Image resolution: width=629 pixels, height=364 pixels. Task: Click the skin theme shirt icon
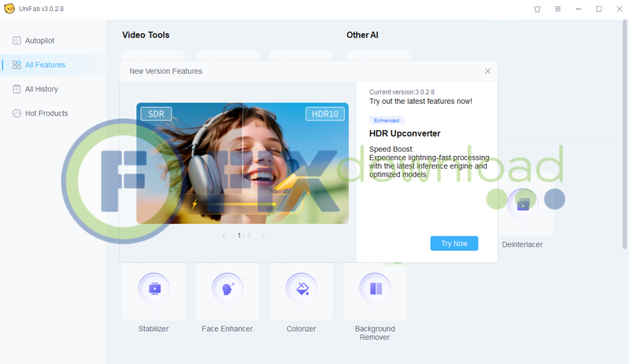[x=537, y=9]
